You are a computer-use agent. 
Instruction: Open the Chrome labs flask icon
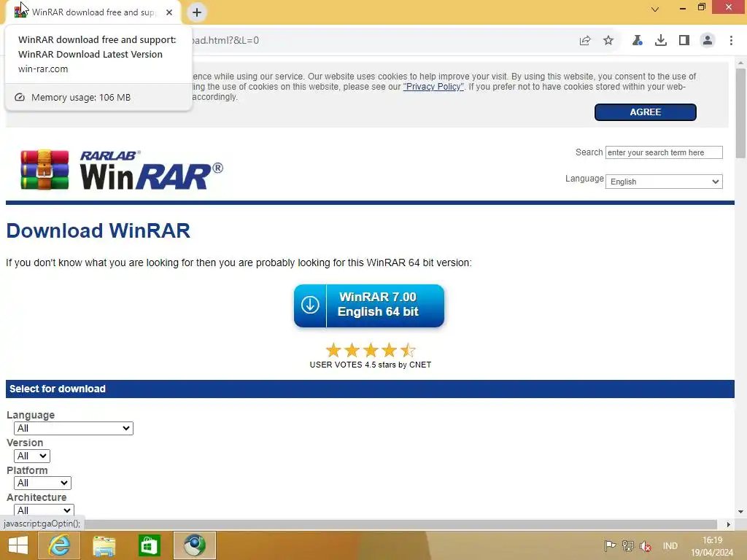tap(637, 41)
